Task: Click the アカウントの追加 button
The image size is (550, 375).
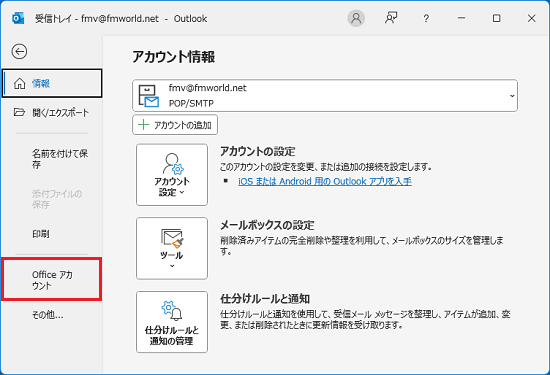Action: coord(175,125)
